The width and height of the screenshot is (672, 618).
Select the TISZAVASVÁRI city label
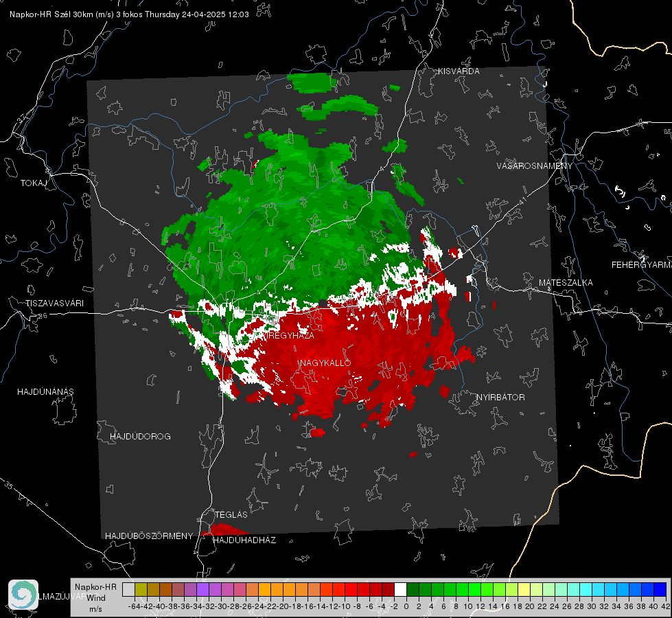(55, 304)
